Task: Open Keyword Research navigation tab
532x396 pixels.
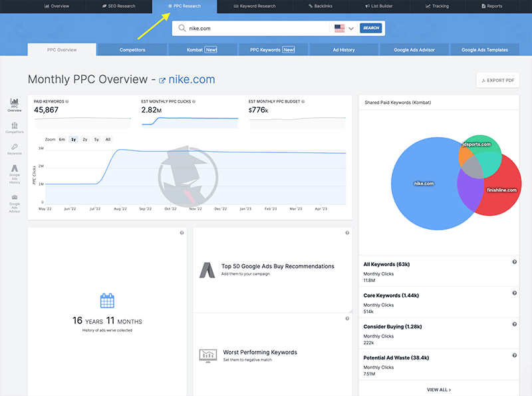Action: (255, 6)
